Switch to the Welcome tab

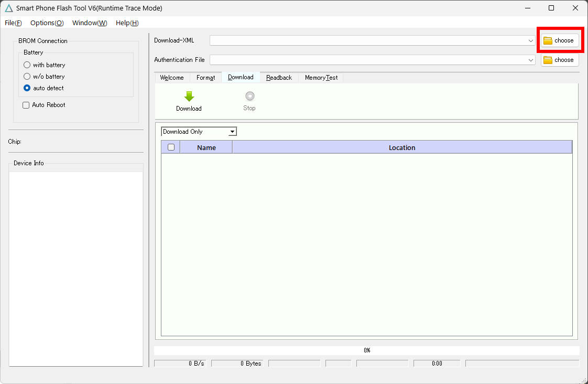click(x=172, y=78)
